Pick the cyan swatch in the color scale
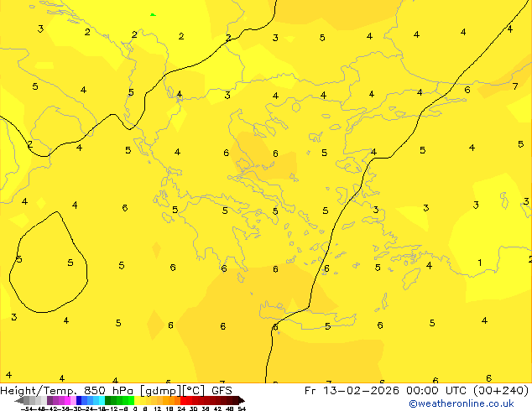 point(102,400)
